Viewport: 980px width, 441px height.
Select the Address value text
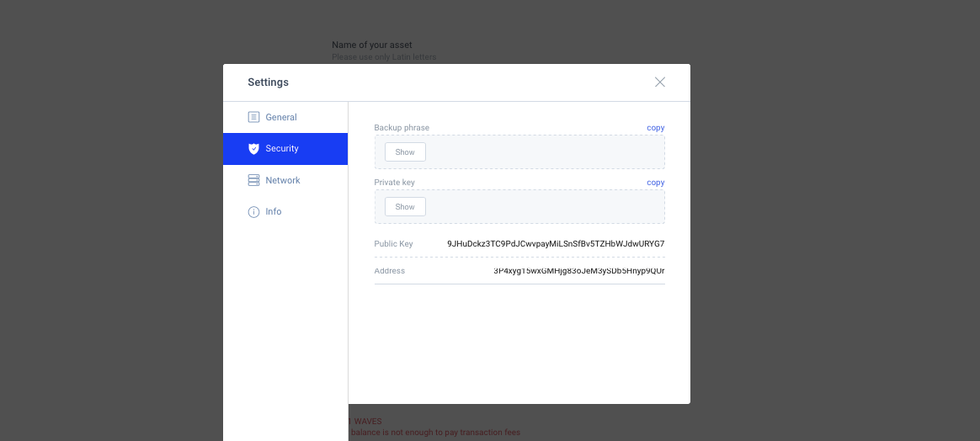[578, 270]
